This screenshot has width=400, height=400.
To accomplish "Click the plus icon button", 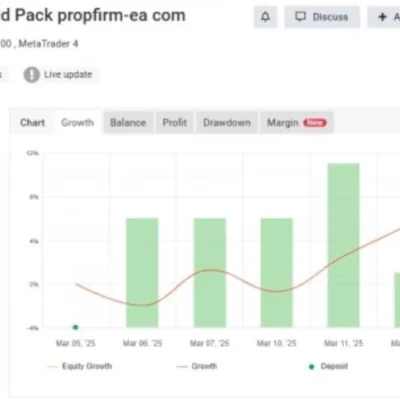I will point(383,17).
